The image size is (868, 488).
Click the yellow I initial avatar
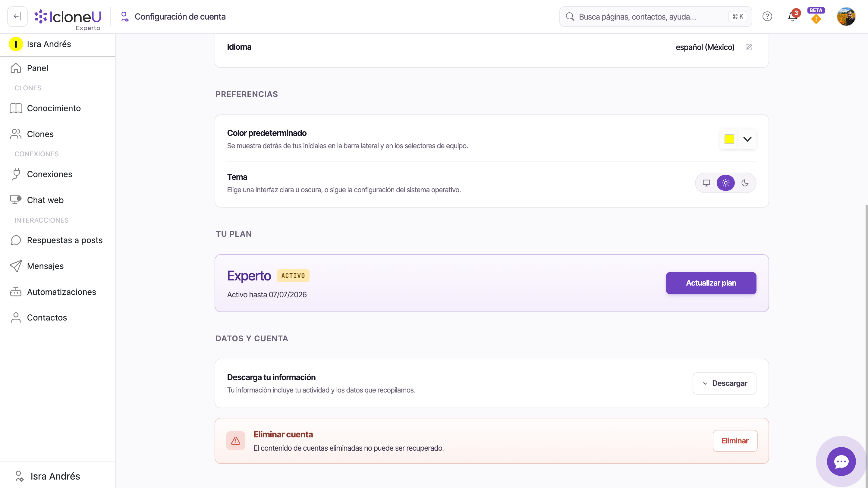point(16,44)
